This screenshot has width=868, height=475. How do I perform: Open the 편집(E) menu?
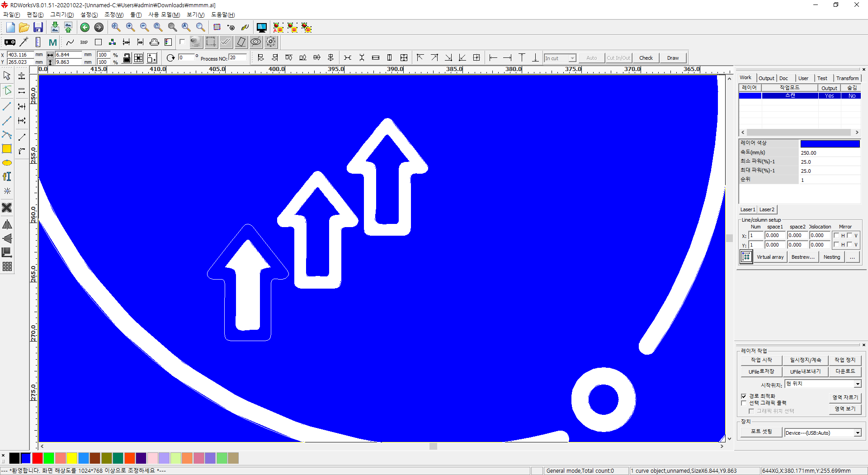[x=35, y=15]
